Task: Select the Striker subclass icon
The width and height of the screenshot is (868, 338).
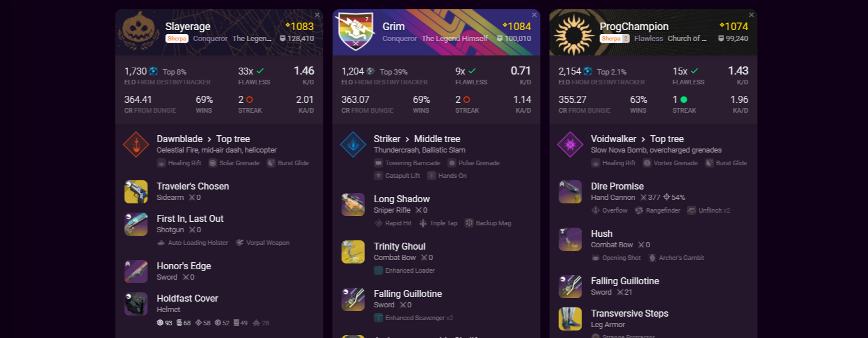Action: coord(353,144)
